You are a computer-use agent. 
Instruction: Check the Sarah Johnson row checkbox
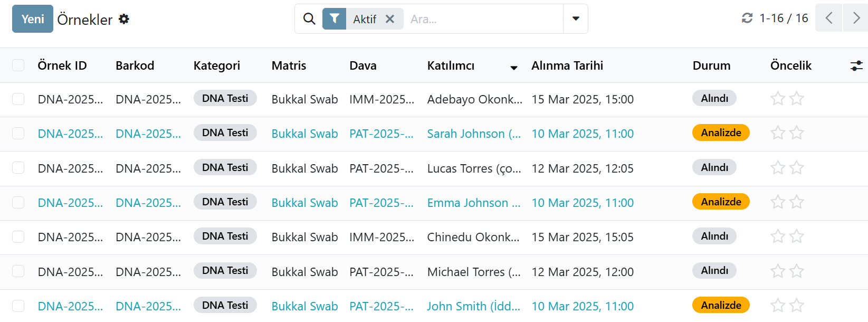pyautogui.click(x=18, y=133)
